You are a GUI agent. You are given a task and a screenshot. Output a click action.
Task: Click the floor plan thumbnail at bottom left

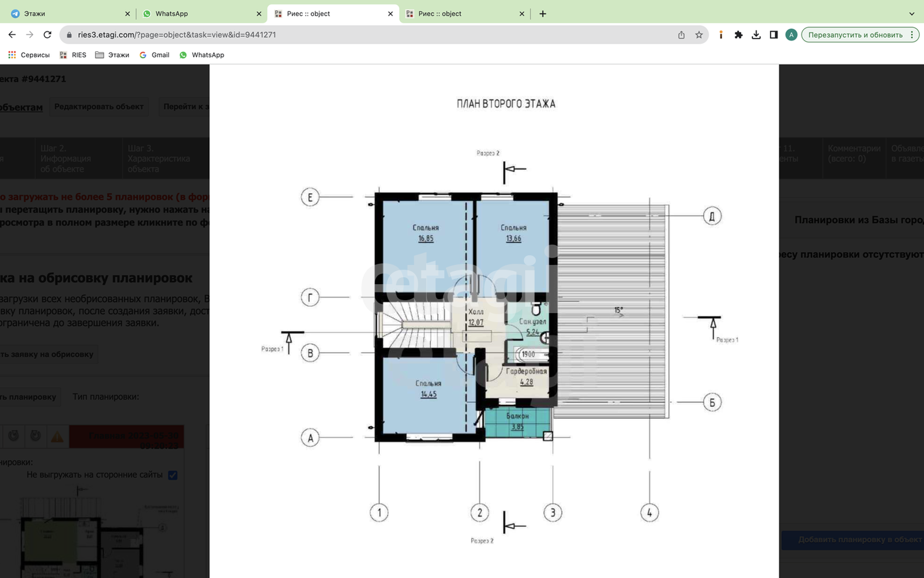[x=91, y=532]
